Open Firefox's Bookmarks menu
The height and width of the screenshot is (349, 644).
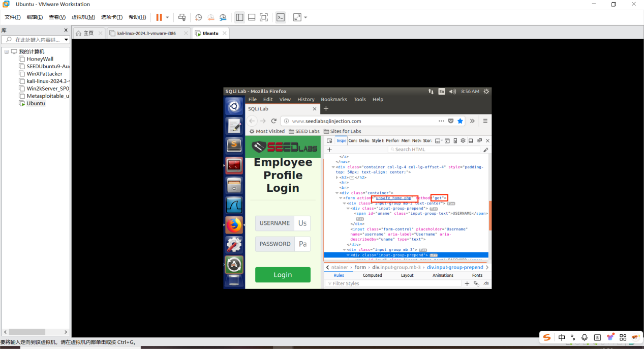point(334,99)
